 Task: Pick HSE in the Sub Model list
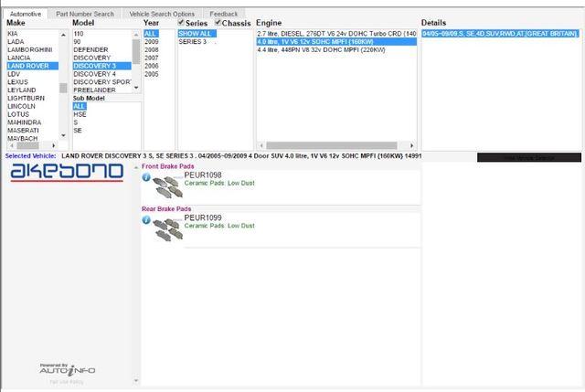[80, 114]
